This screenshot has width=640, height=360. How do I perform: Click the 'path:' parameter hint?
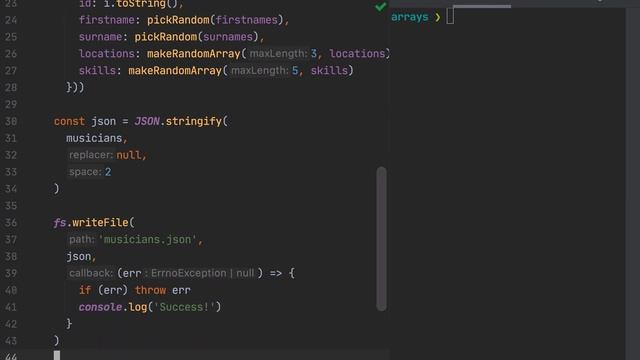tap(81, 239)
